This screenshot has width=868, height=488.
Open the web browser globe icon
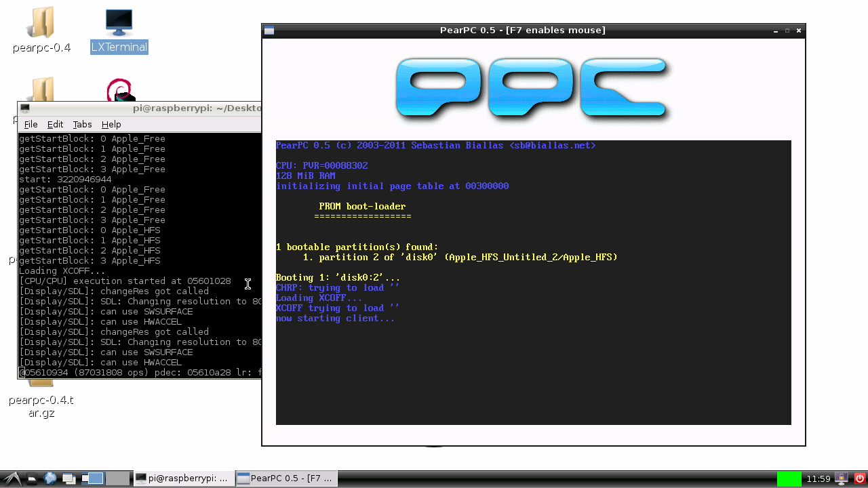pyautogui.click(x=50, y=479)
